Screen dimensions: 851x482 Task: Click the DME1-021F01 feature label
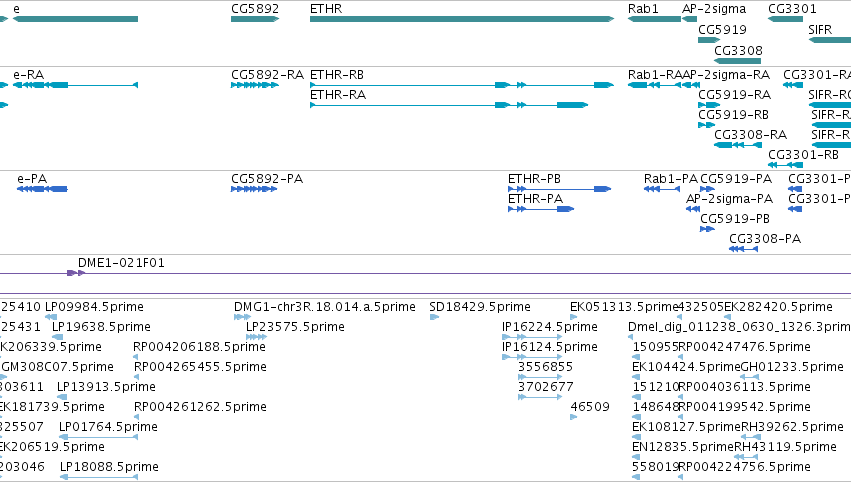click(x=121, y=263)
